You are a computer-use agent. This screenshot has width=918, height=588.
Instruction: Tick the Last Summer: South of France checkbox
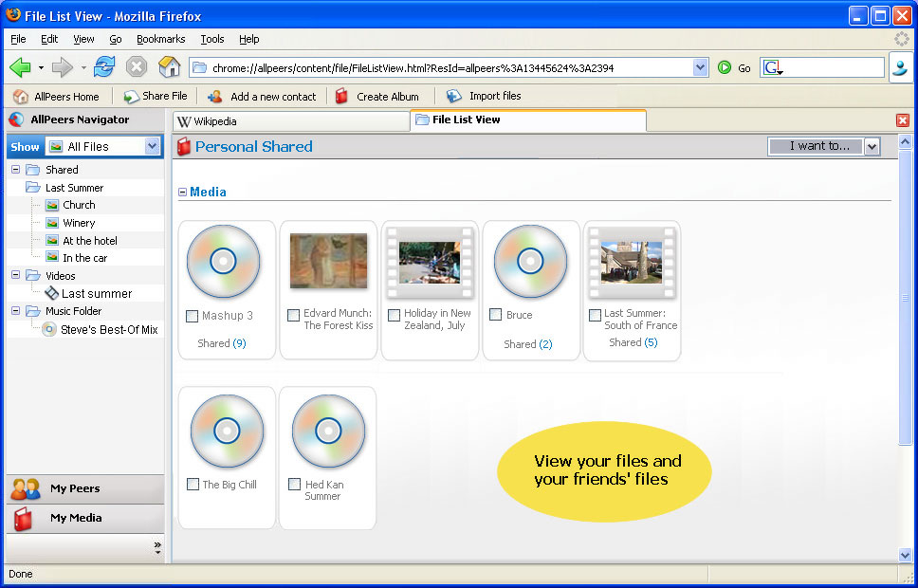click(595, 315)
